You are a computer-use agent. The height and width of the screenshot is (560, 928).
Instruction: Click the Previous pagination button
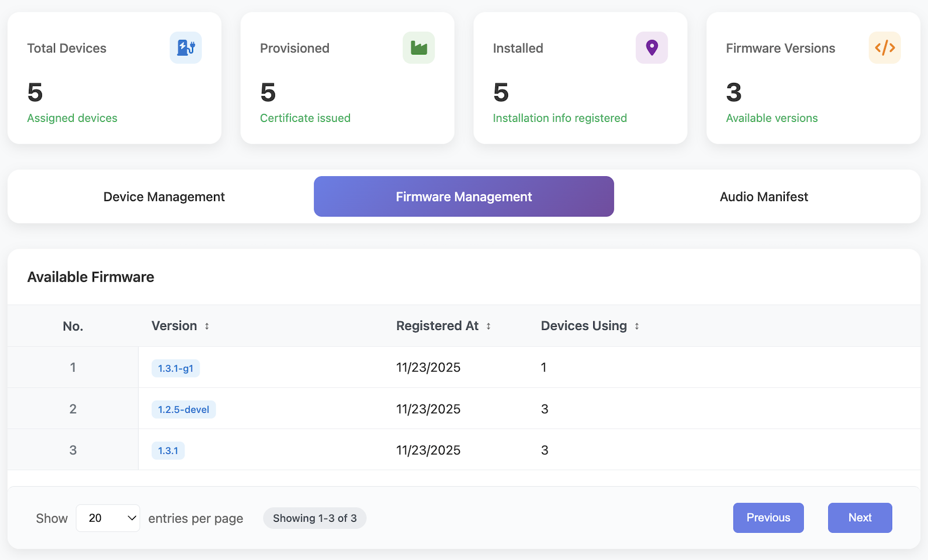[x=768, y=518]
